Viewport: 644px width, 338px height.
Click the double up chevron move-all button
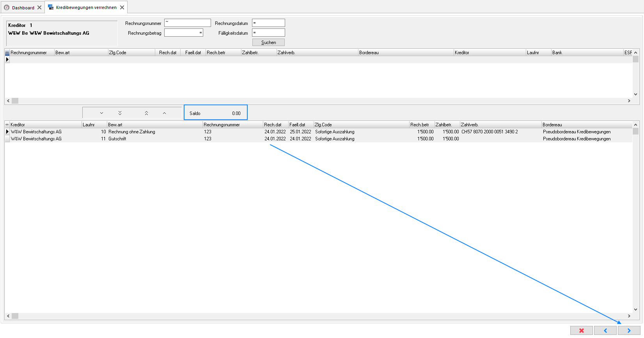click(x=146, y=113)
